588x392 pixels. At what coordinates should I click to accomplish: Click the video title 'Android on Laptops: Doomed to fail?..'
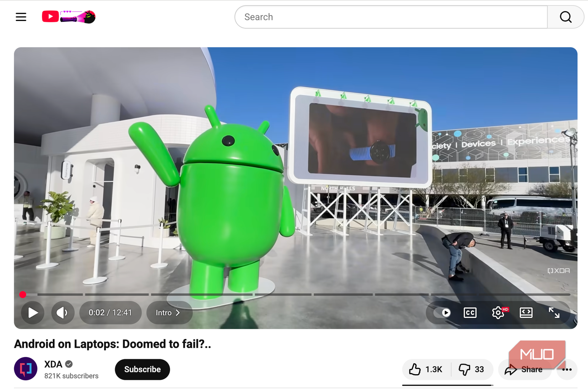[113, 344]
